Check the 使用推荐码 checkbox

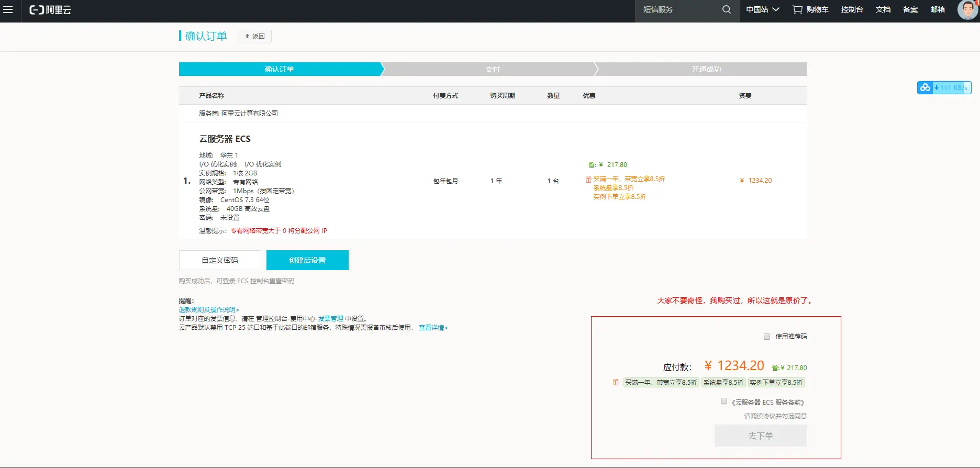[767, 337]
